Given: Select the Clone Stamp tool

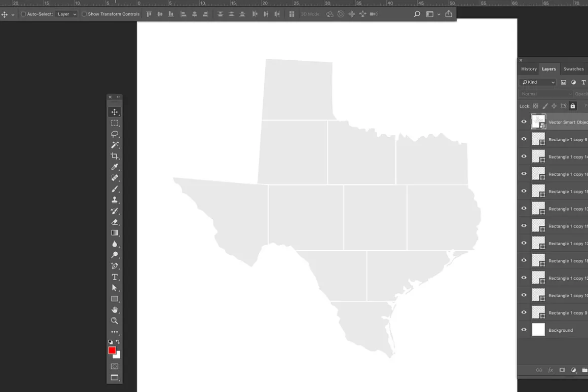Looking at the screenshot, I should [x=115, y=200].
